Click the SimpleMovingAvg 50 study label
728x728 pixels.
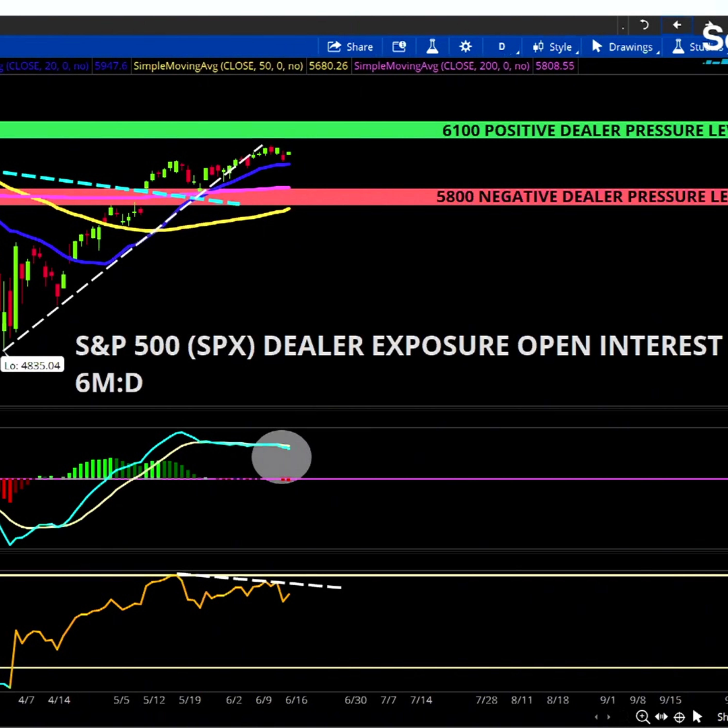click(218, 66)
